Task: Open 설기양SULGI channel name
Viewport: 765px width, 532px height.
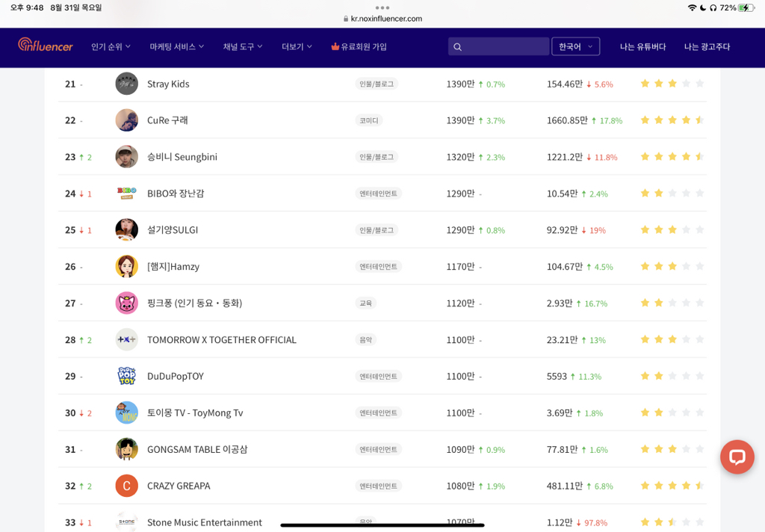Action: pyautogui.click(x=173, y=230)
